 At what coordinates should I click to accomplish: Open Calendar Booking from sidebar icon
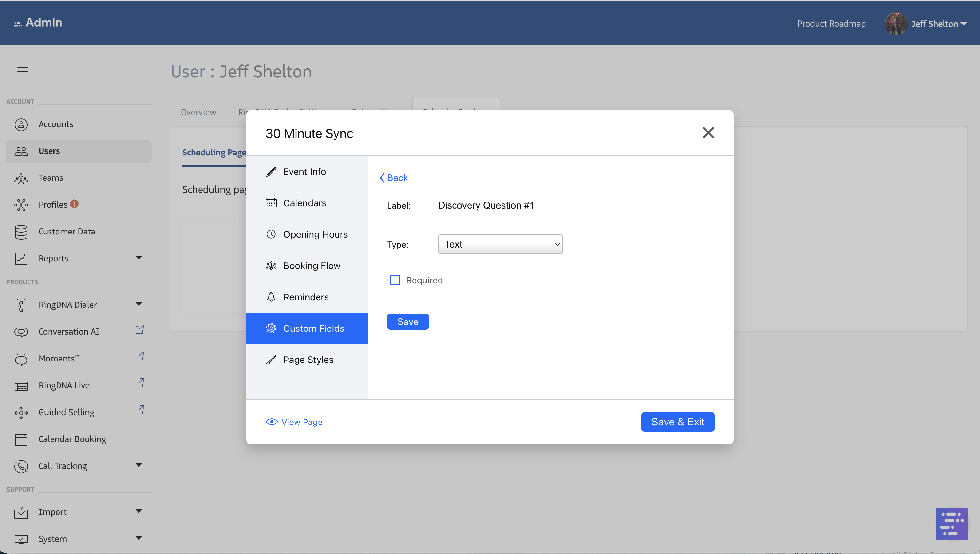click(21, 439)
